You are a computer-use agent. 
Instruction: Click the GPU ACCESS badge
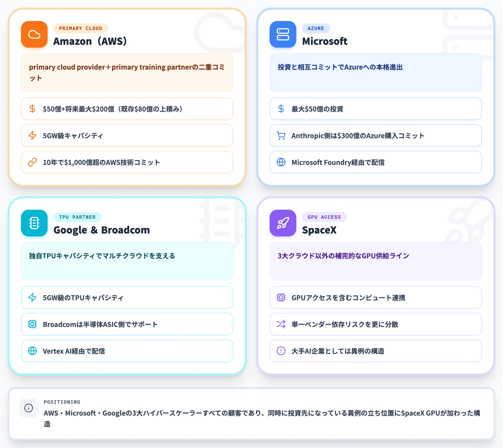pos(324,217)
